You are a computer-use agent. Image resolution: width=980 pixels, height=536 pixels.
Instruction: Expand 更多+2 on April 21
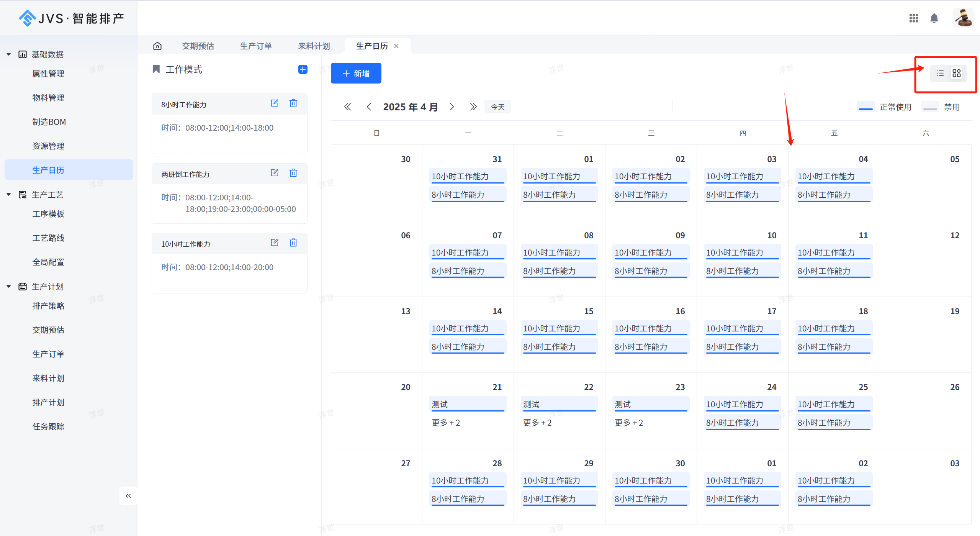[x=446, y=423]
